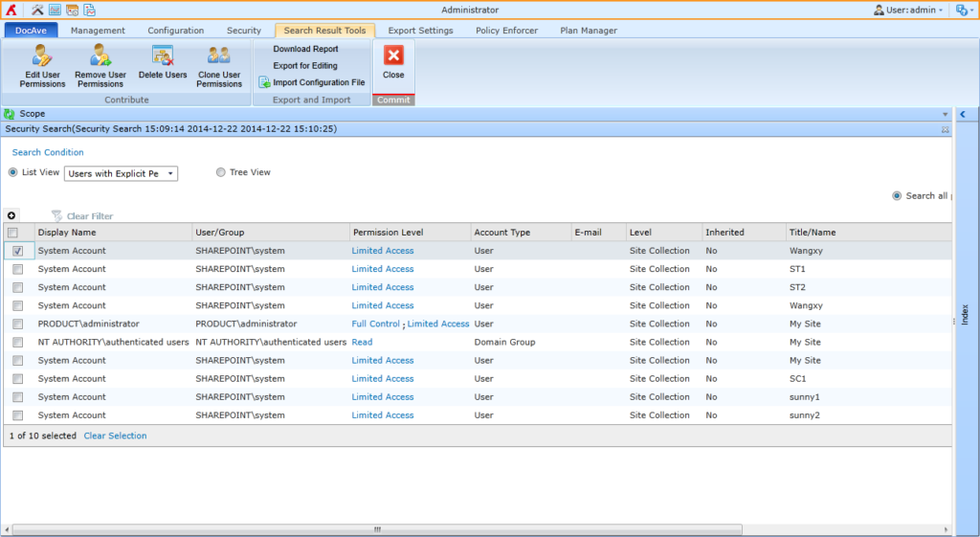
Task: Click the Inherited column header
Action: (743, 233)
